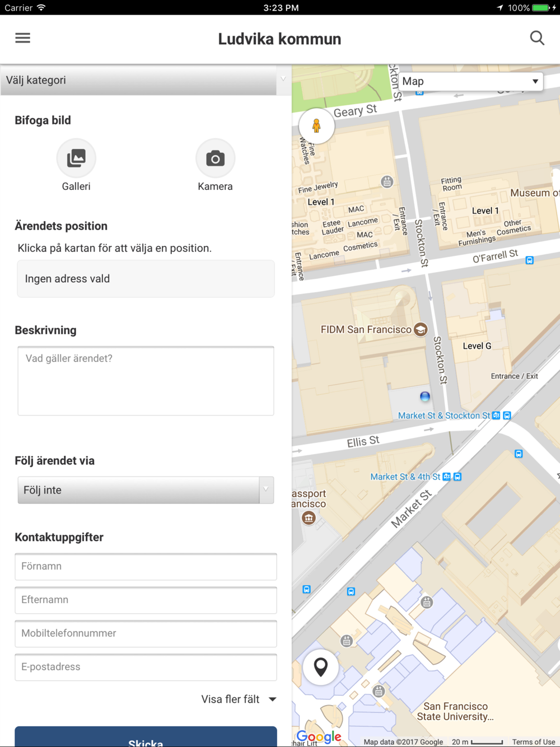Viewport: 560px width, 747px height.
Task: Click the Ellis St street label
Action: pyautogui.click(x=363, y=442)
